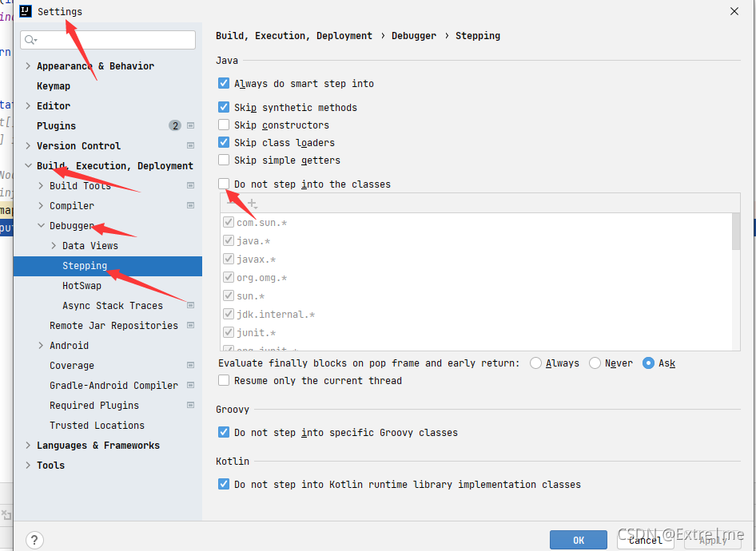Click the Cancel button
Screen dimensions: 756x551
point(646,540)
